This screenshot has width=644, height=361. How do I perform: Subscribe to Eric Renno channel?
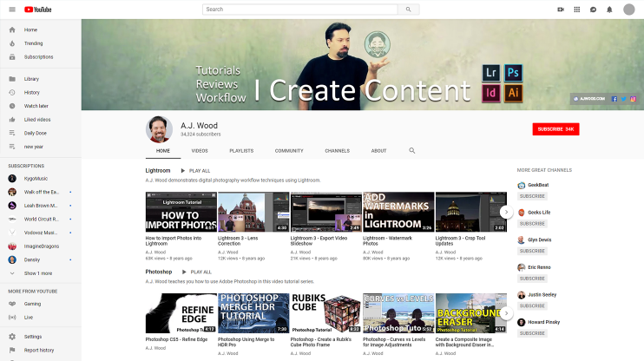pos(532,279)
